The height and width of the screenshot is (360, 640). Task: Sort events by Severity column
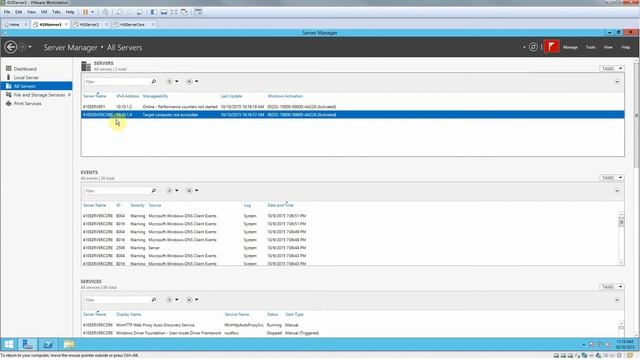(x=138, y=205)
